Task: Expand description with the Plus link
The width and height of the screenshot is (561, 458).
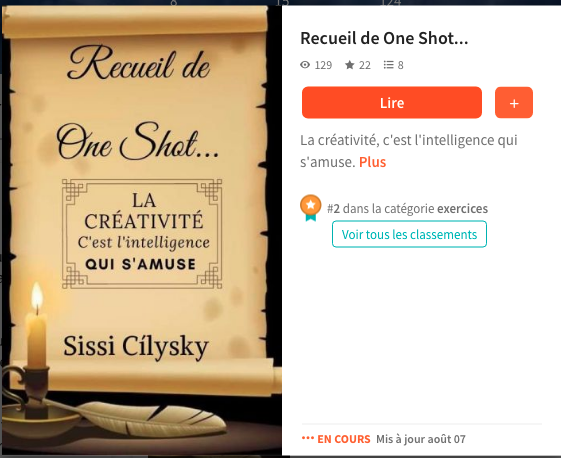Action: click(372, 162)
